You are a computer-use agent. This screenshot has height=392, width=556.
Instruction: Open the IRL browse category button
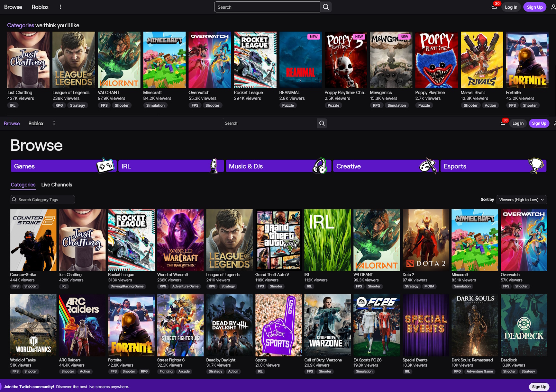pos(171,166)
